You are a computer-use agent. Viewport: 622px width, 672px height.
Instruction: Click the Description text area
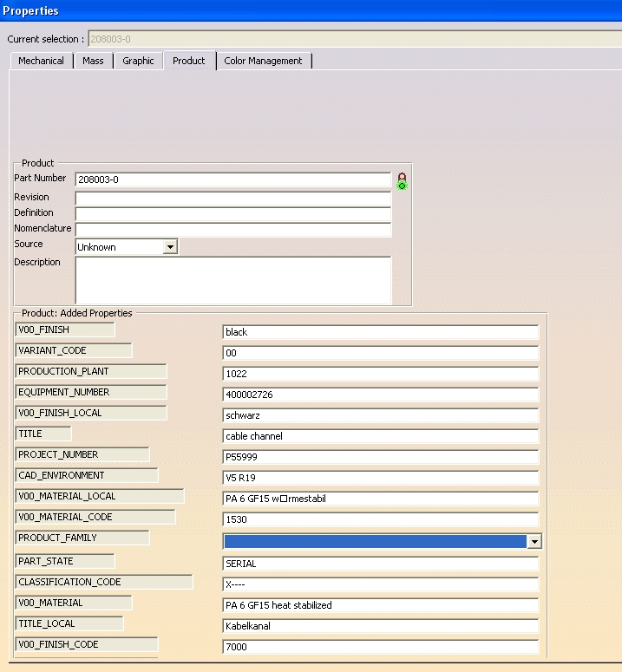[233, 280]
